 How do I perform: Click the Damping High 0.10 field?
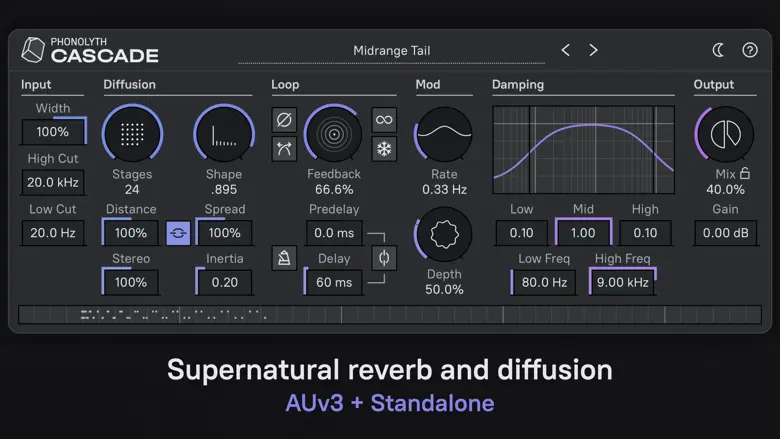click(645, 233)
